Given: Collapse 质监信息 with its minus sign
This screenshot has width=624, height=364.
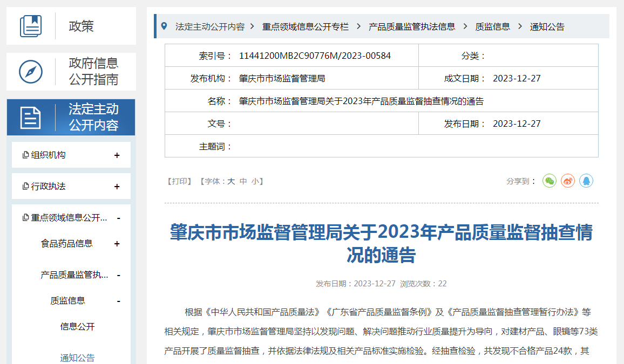Looking at the screenshot, I should 119,301.
